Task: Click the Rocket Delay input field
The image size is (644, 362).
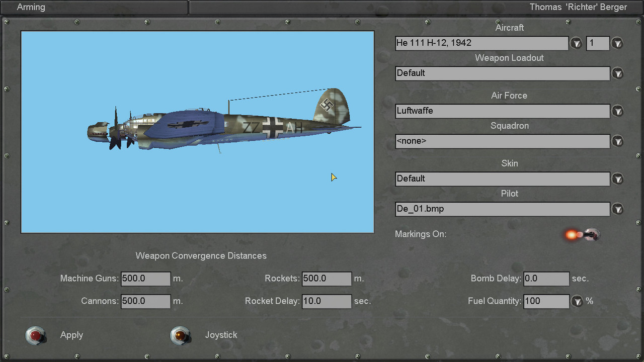Action: [x=327, y=301]
